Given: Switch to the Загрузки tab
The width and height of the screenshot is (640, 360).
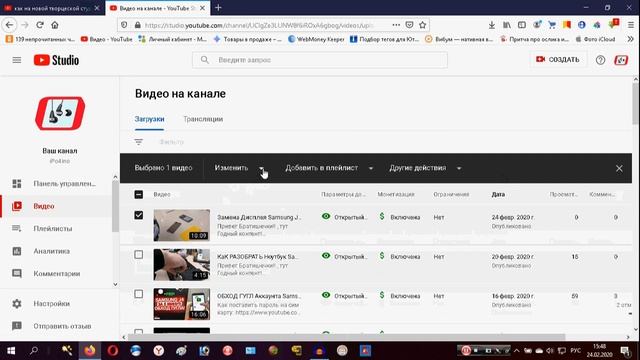Looking at the screenshot, I should [149, 119].
